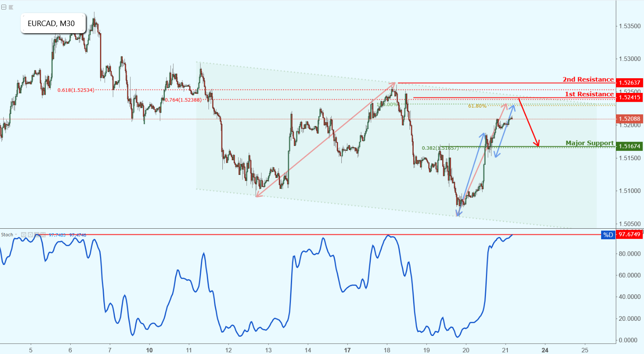
Task: Click the flag icon beside the legend toggle
Action: pos(11,7)
